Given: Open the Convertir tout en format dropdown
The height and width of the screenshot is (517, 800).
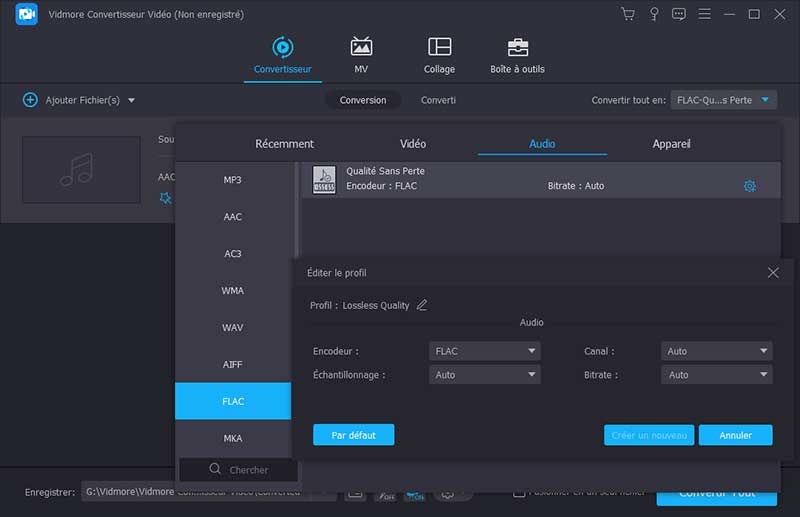Looking at the screenshot, I should click(x=723, y=100).
